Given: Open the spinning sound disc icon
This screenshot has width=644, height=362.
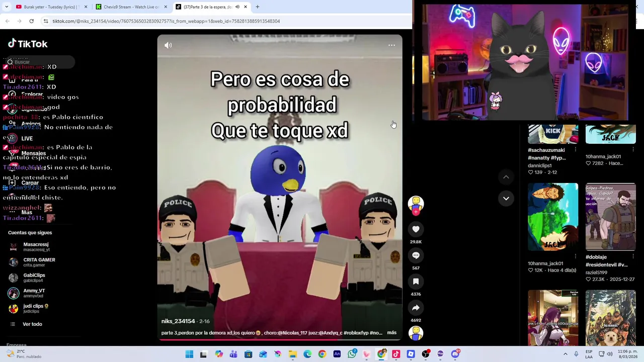Looking at the screenshot, I should 416,333.
